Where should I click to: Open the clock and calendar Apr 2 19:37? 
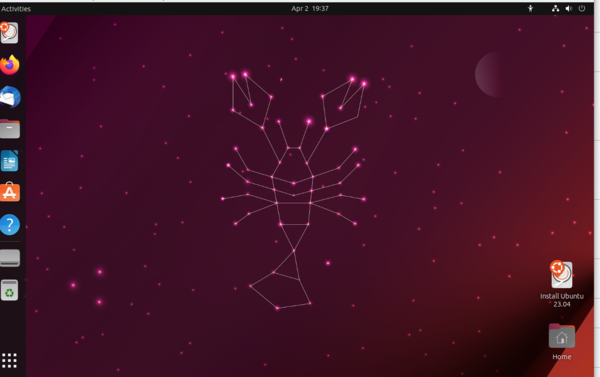coord(310,8)
